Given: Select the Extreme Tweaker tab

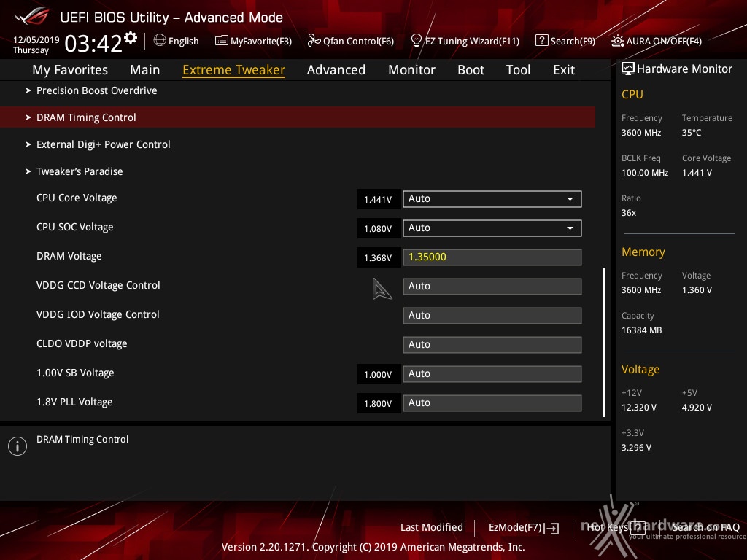Looking at the screenshot, I should click(233, 69).
